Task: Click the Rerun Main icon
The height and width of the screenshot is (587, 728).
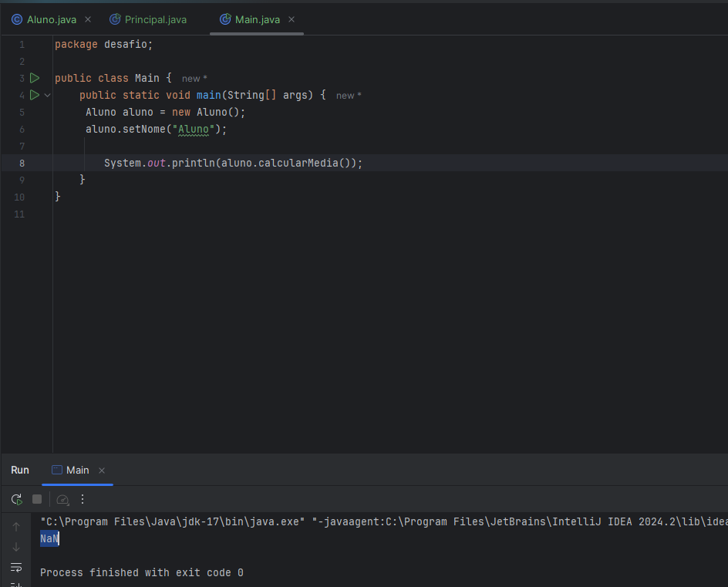Action: 16,499
